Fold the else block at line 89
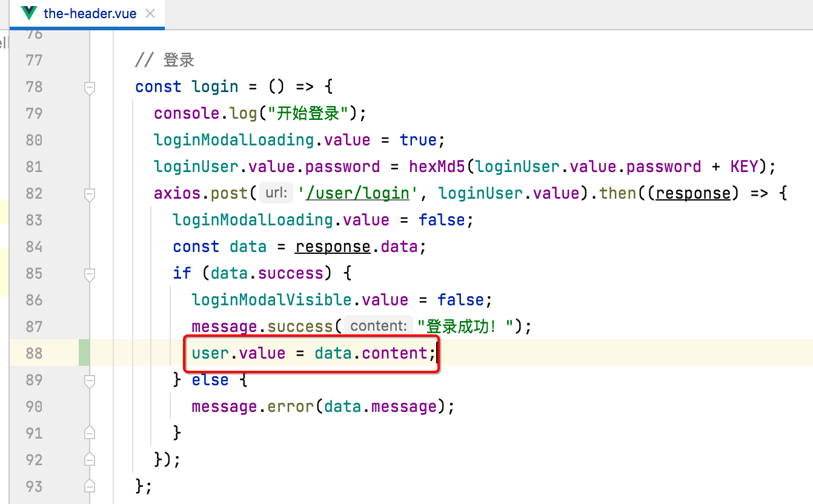This screenshot has height=504, width=813. pyautogui.click(x=90, y=380)
